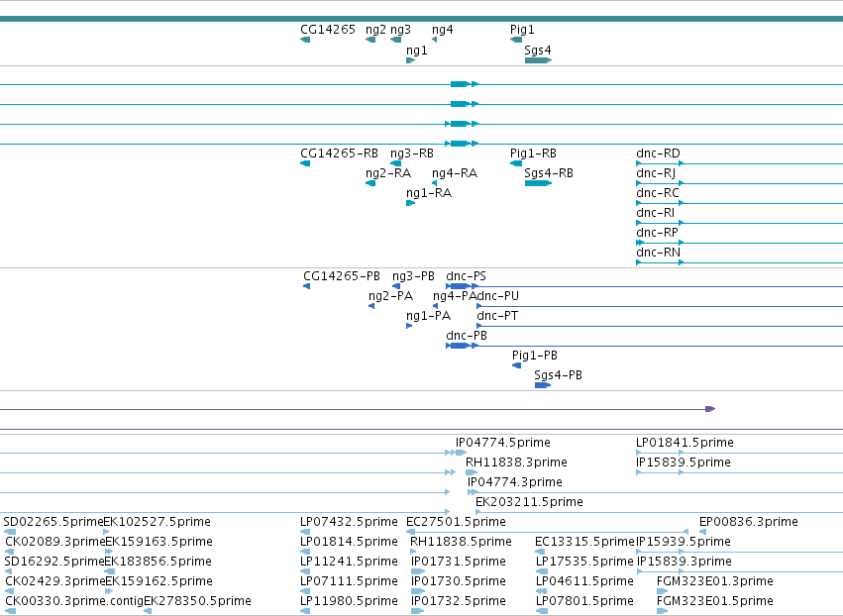Select EST IP15839.5prime
This screenshot has height=616, width=843.
[x=683, y=462]
